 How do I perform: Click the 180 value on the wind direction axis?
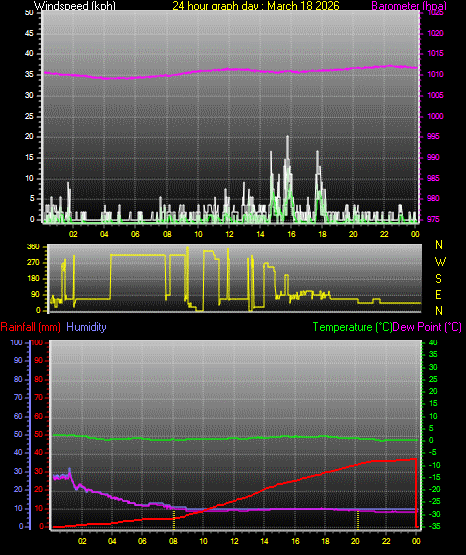click(x=33, y=279)
